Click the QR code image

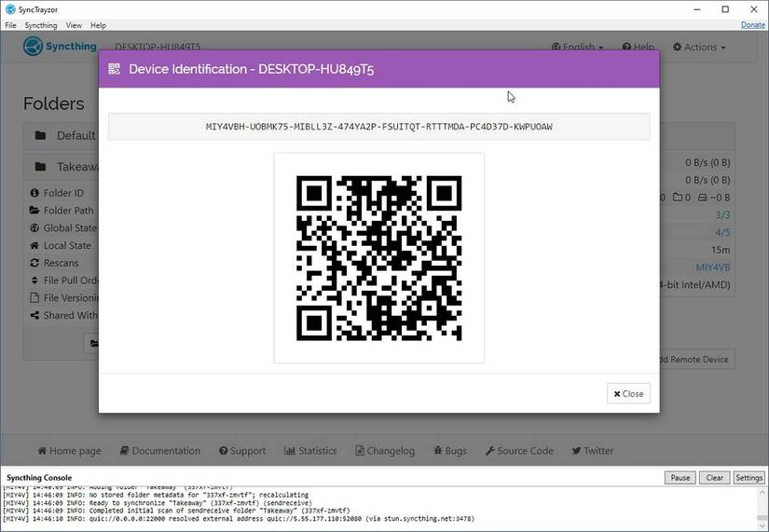tap(379, 258)
